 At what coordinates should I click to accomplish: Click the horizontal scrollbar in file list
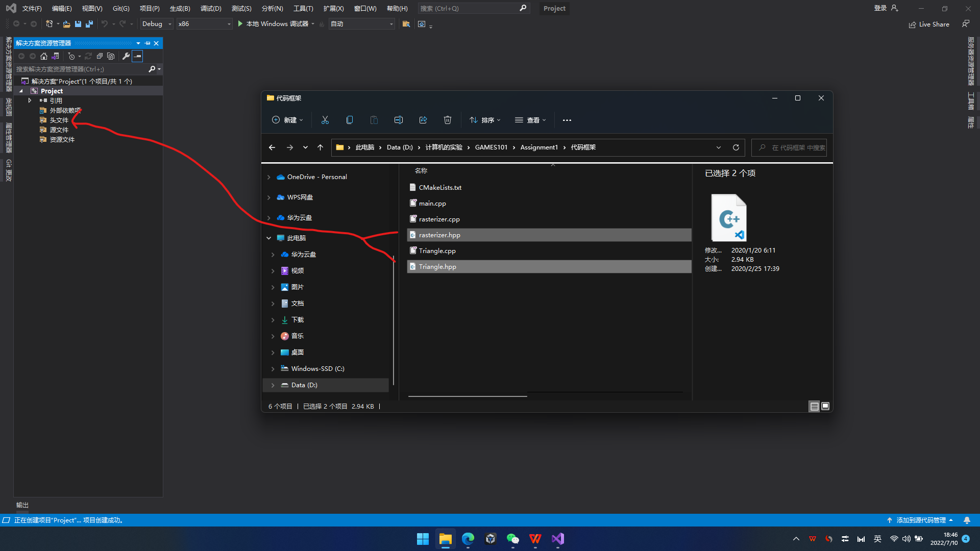point(468,396)
